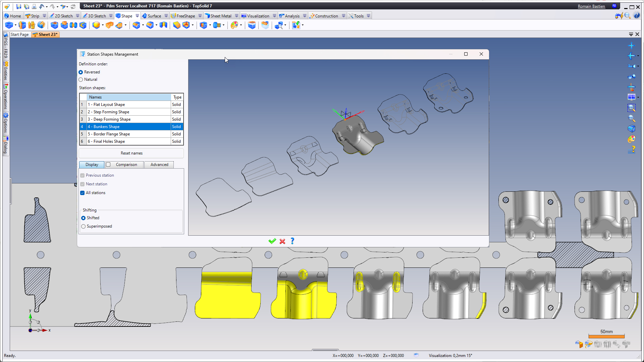Click the save icon in title bar
This screenshot has width=644, height=362.
(18, 6)
